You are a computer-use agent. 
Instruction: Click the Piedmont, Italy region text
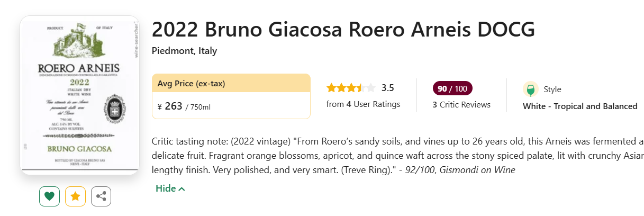[184, 51]
